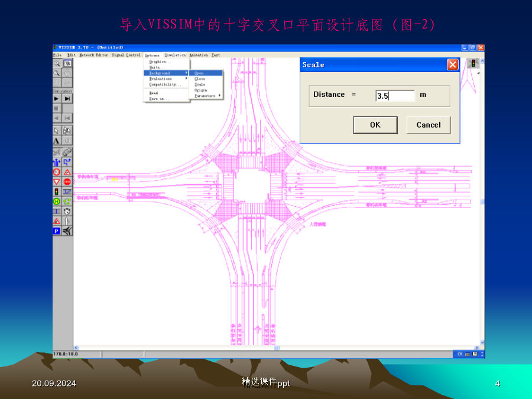
Task: Select the warning triangle tool in bottom rows
Action: pos(57,221)
